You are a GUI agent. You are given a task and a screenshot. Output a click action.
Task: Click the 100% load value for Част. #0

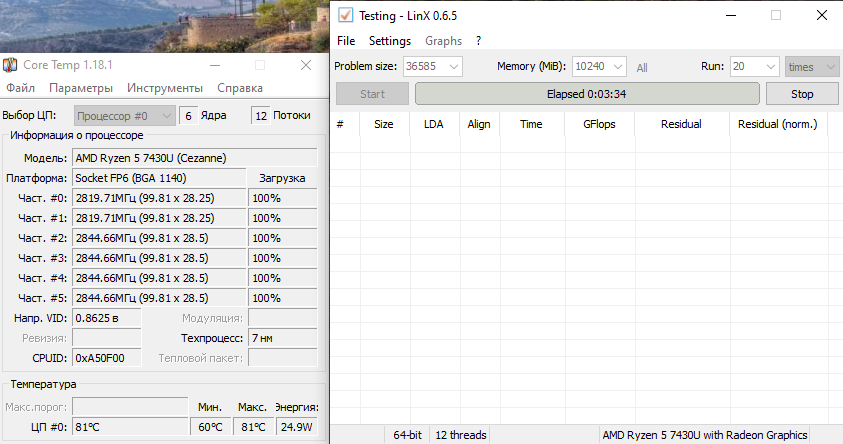(x=283, y=198)
